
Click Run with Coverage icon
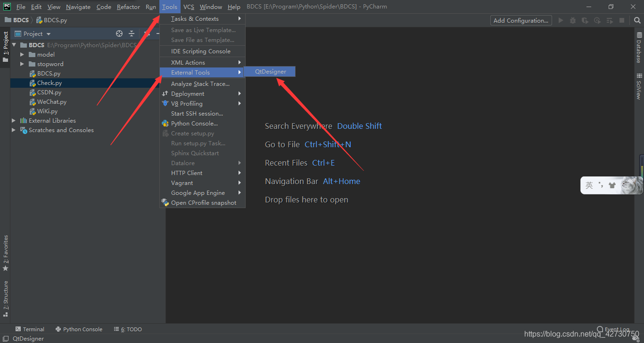tap(585, 20)
